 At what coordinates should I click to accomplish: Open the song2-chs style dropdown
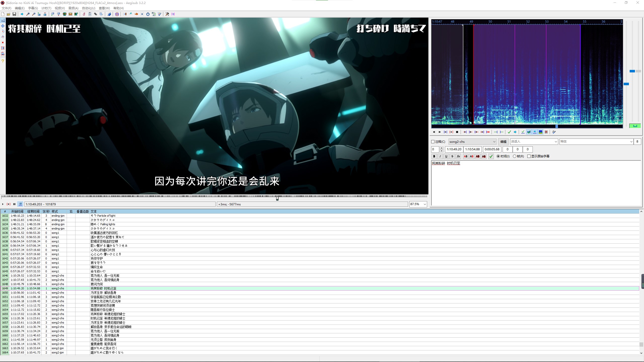(x=472, y=142)
